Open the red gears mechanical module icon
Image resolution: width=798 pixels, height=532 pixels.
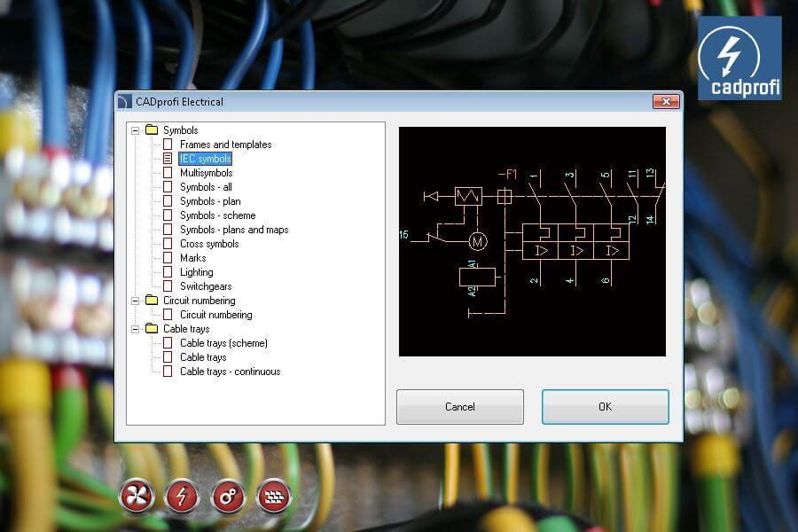pos(229,496)
